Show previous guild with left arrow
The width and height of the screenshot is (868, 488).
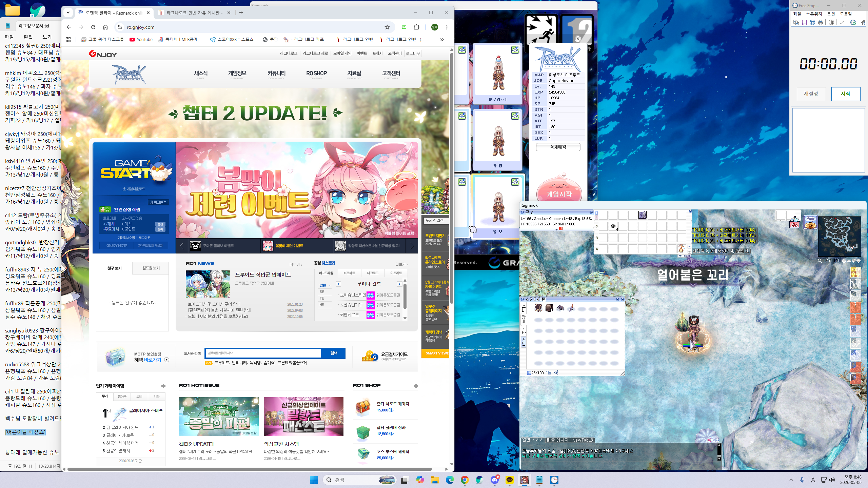[338, 284]
